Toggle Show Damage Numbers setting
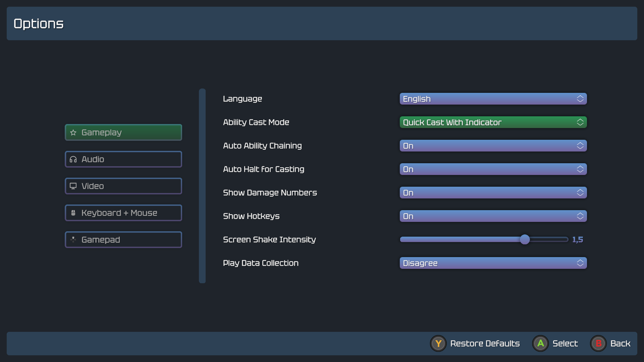Viewport: 644px width, 362px height. click(x=493, y=193)
